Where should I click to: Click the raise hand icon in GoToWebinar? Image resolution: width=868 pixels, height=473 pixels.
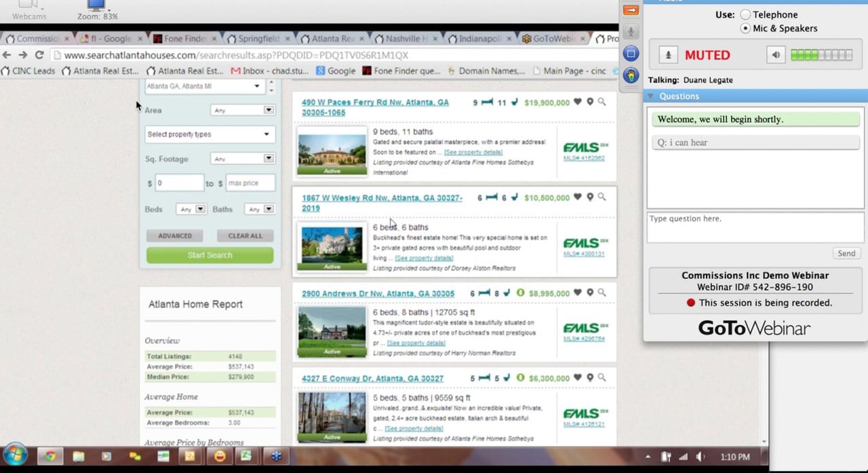coord(631,75)
